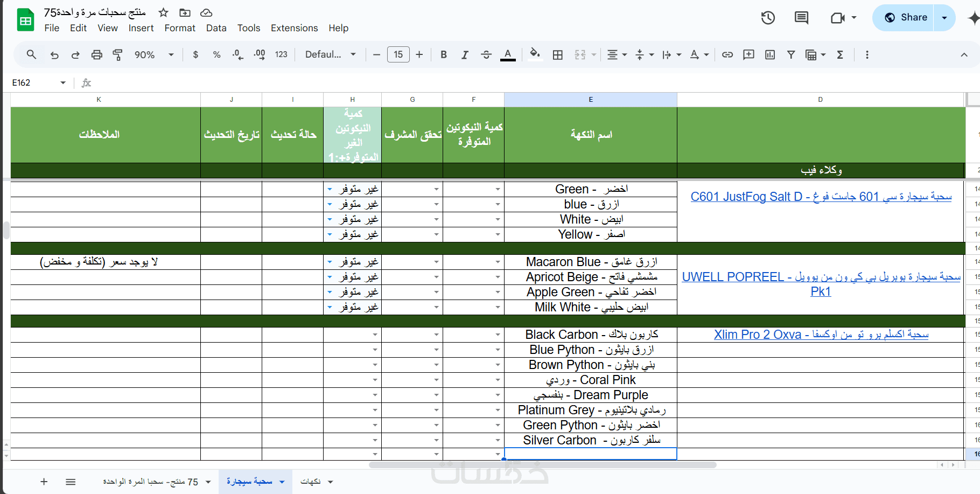Decrease the font size with minus

376,54
